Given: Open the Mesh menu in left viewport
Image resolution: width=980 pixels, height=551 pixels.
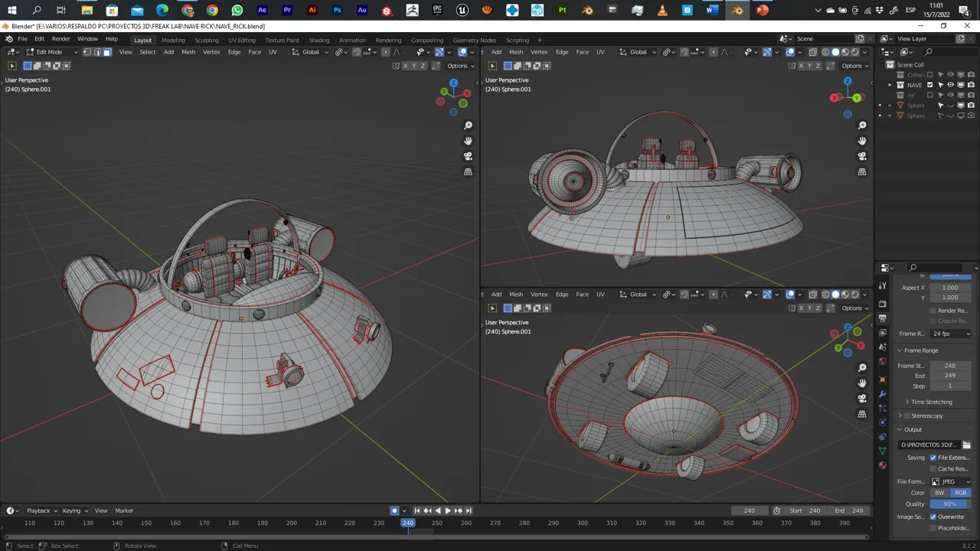Looking at the screenshot, I should tap(188, 52).
